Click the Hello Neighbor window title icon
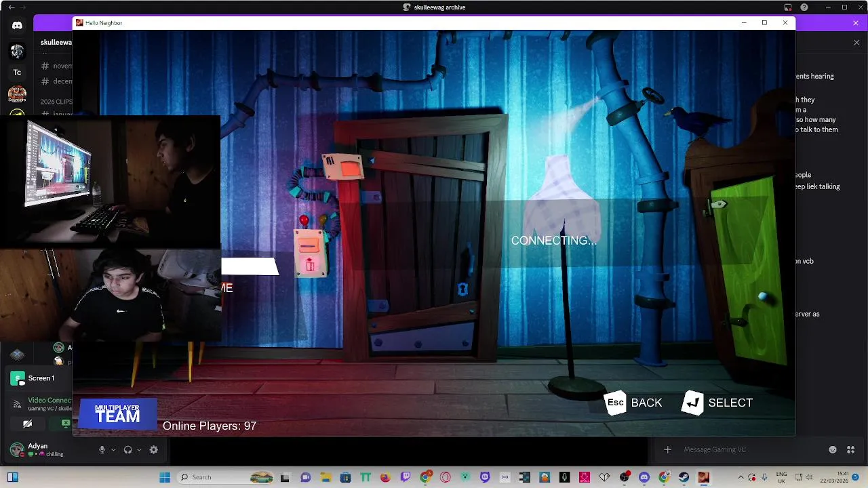 (x=79, y=22)
